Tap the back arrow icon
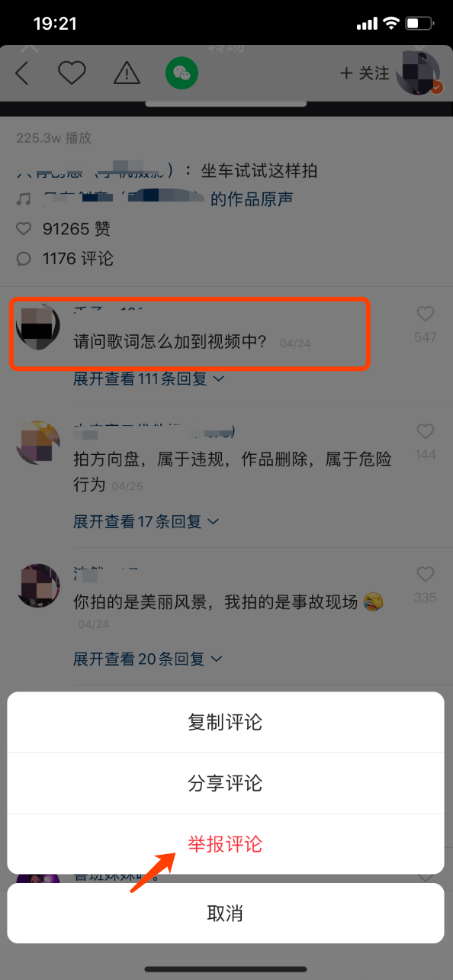 coord(22,73)
